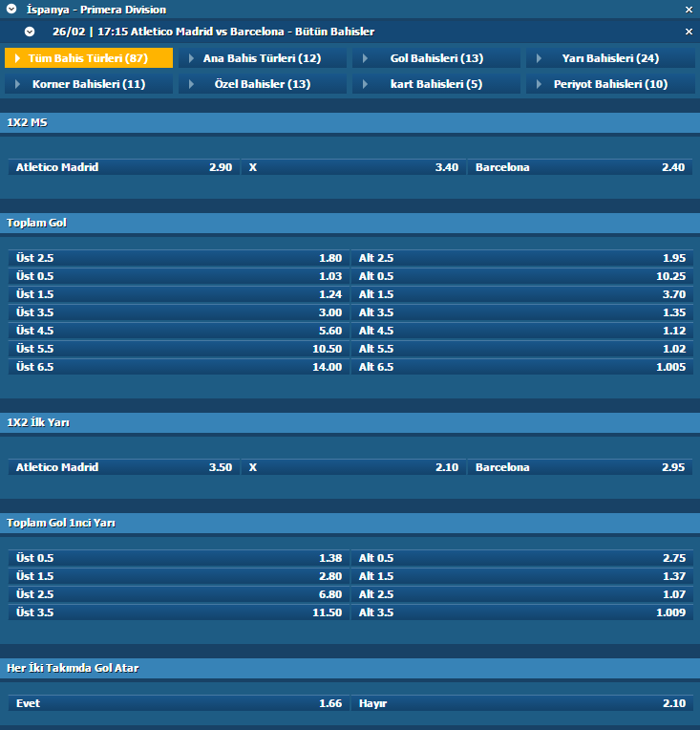This screenshot has width=700, height=730.
Task: Select Üst 0.5 odds 1.03
Action: pyautogui.click(x=179, y=276)
